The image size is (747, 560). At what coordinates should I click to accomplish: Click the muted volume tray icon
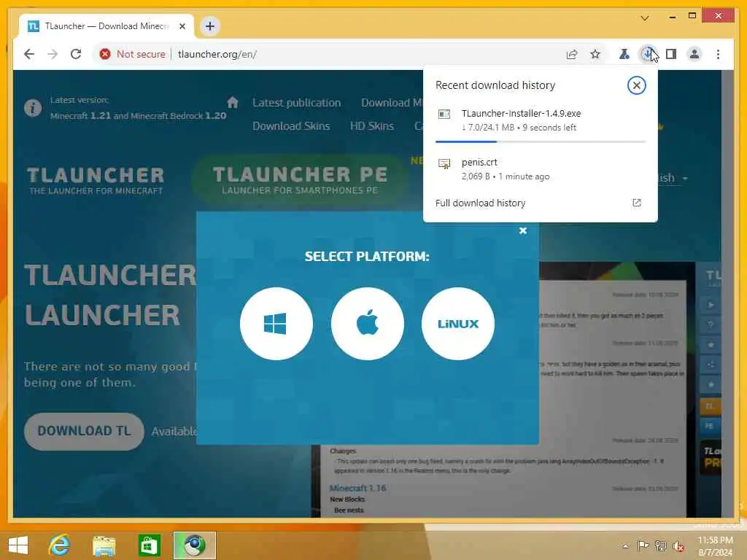coord(678,546)
